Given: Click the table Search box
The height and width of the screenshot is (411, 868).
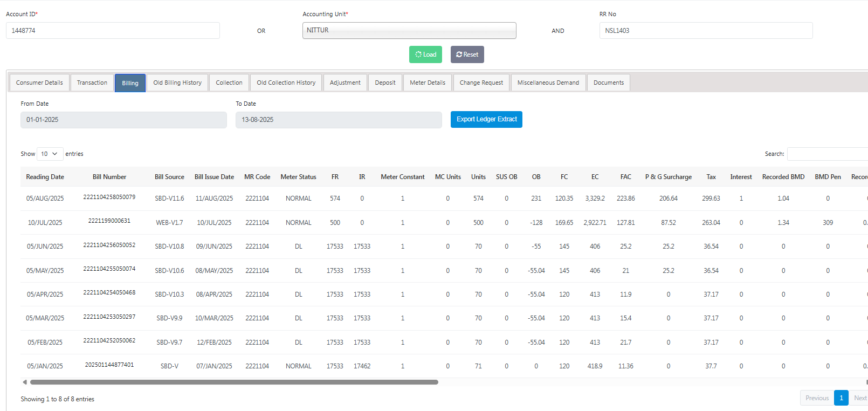Looking at the screenshot, I should pos(827,154).
